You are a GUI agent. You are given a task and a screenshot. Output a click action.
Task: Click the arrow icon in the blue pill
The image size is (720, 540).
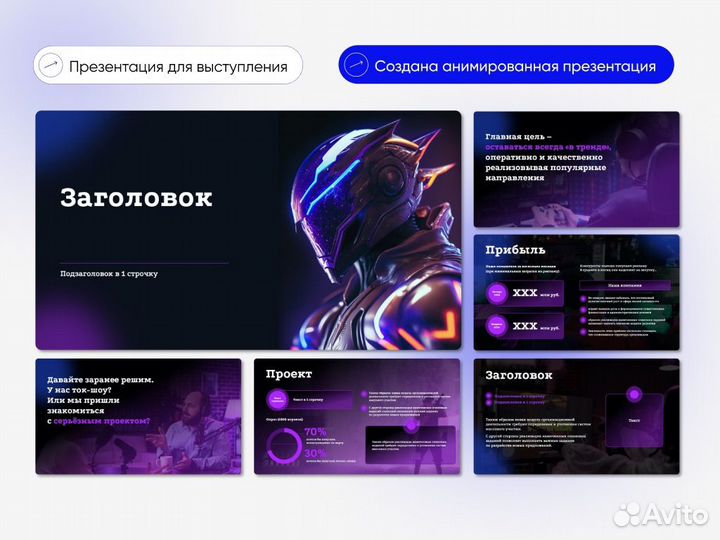point(356,65)
